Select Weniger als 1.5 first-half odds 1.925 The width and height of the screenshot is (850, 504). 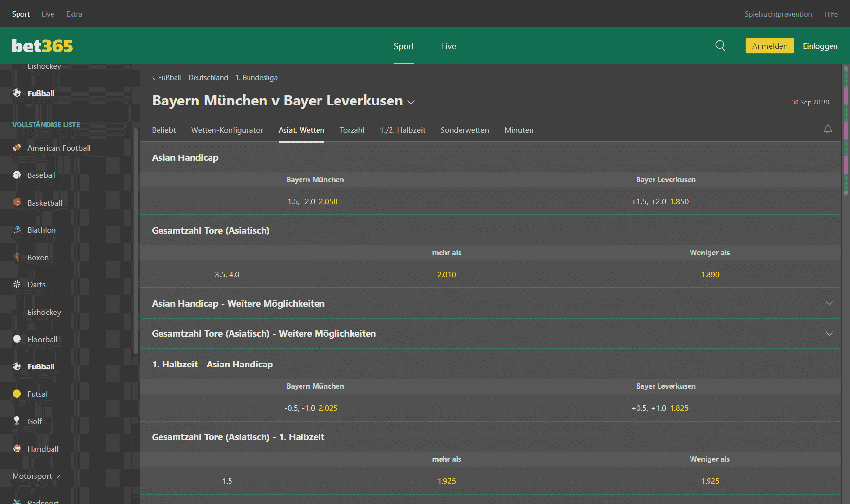(710, 481)
